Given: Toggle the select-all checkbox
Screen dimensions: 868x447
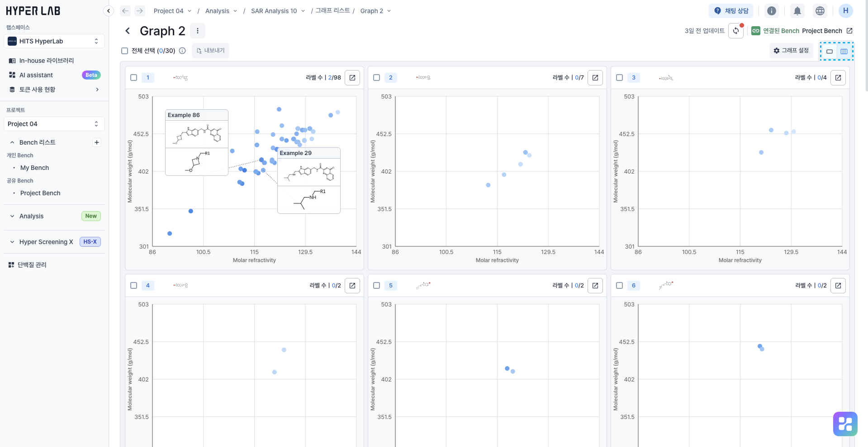Looking at the screenshot, I should coord(125,51).
